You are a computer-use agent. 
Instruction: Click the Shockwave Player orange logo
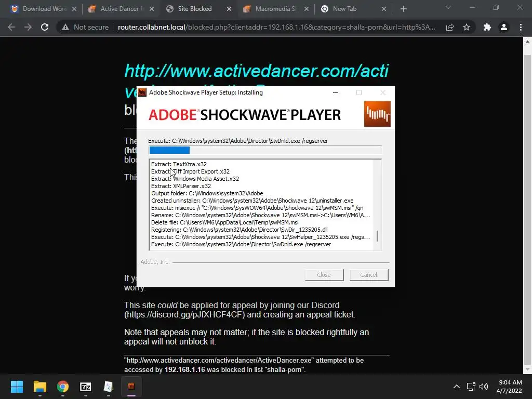coord(377,114)
